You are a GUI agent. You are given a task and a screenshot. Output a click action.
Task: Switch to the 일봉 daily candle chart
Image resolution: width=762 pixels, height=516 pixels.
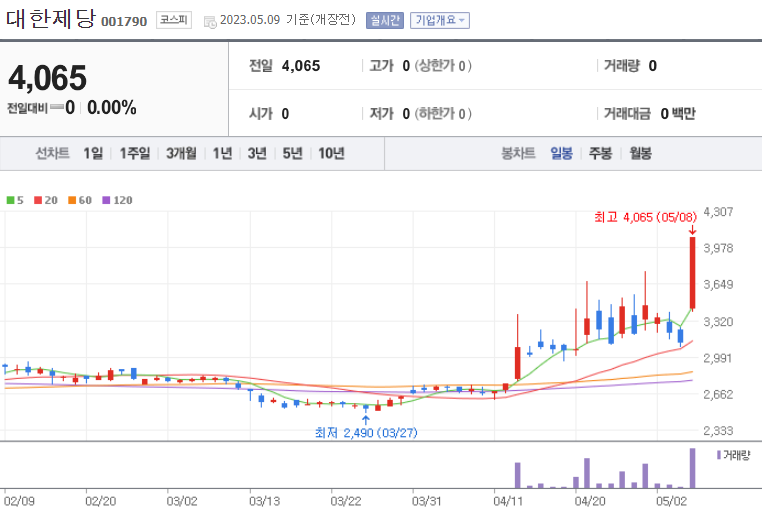[561, 154]
